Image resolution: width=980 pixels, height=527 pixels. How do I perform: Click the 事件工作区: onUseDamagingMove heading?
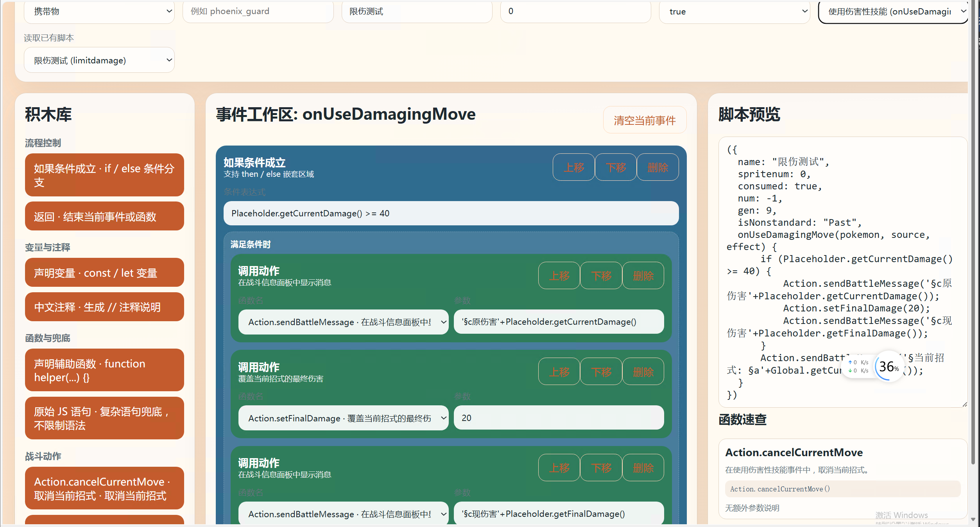346,114
